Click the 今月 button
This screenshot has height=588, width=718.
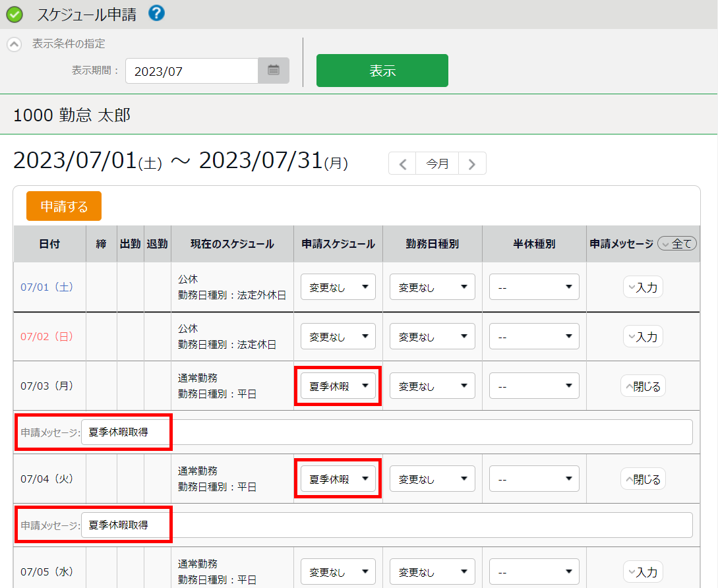tap(437, 163)
